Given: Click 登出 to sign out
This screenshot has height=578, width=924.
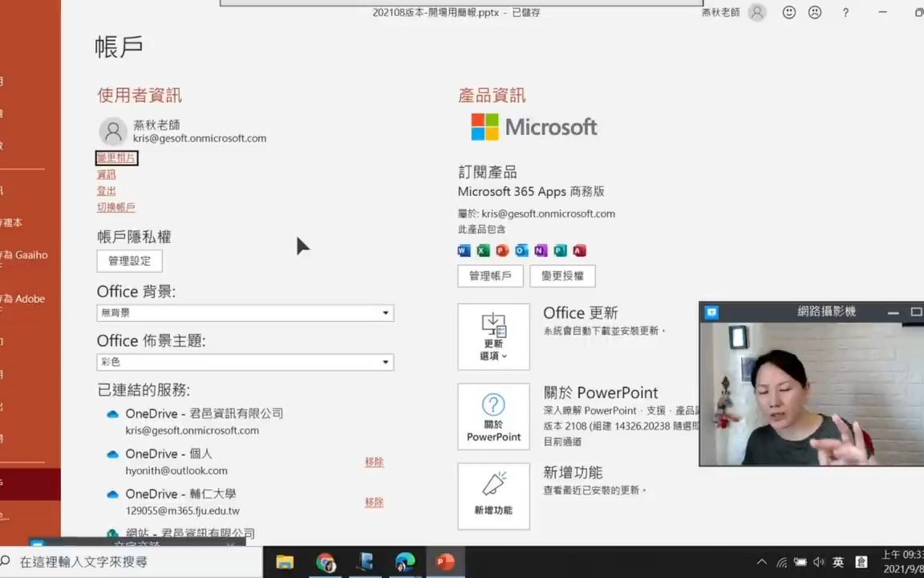Looking at the screenshot, I should tap(106, 190).
